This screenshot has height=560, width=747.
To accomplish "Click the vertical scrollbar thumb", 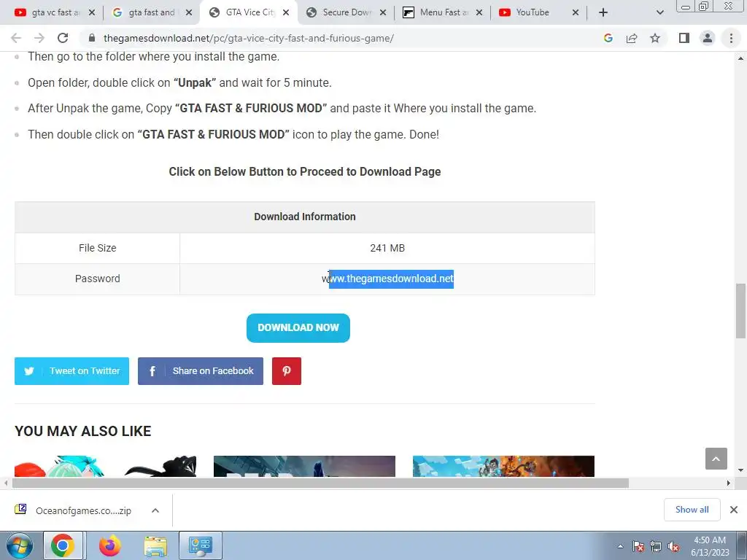I will (741, 311).
